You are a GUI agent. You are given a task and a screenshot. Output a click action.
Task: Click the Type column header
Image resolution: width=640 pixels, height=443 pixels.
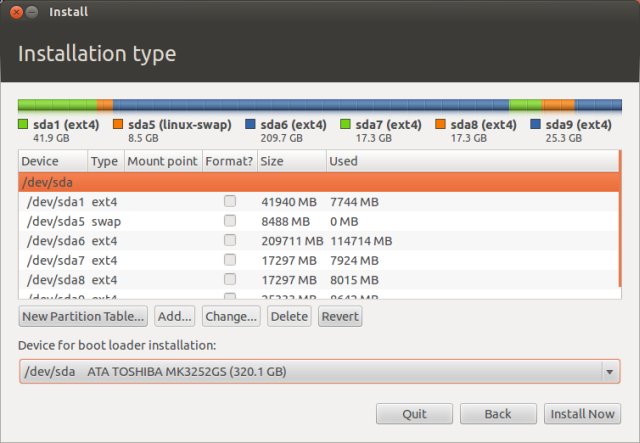coord(106,161)
